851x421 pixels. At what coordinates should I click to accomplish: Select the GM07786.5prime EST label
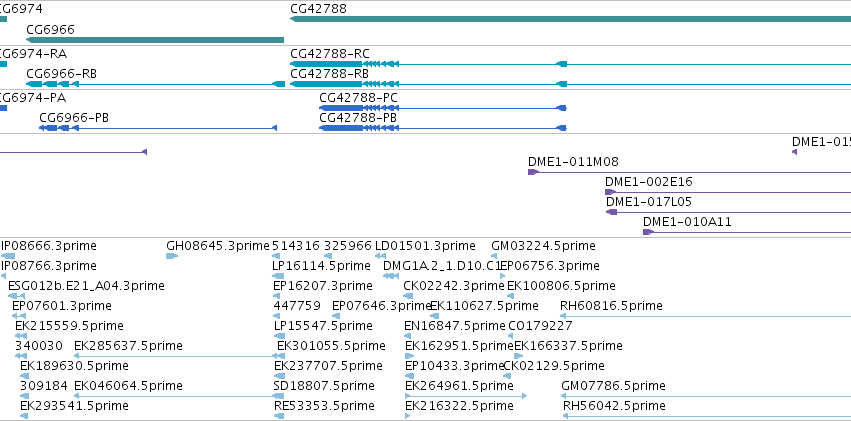pyautogui.click(x=613, y=385)
